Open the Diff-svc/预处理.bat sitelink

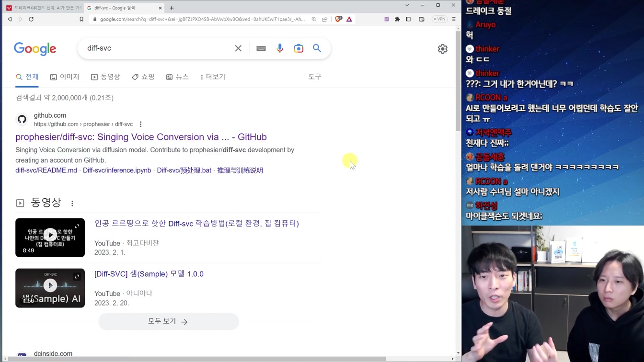(x=184, y=170)
